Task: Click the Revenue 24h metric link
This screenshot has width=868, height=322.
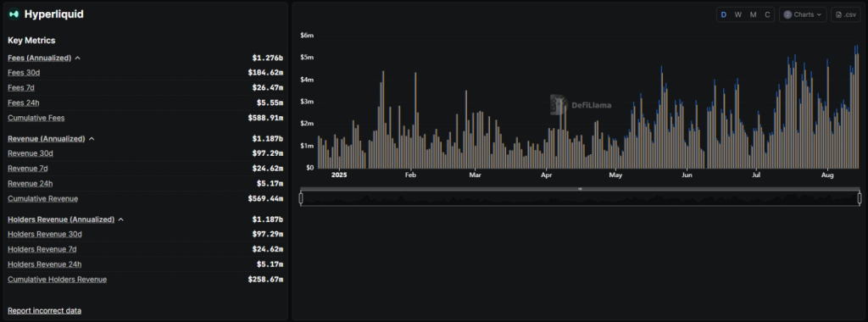Action: tap(31, 184)
